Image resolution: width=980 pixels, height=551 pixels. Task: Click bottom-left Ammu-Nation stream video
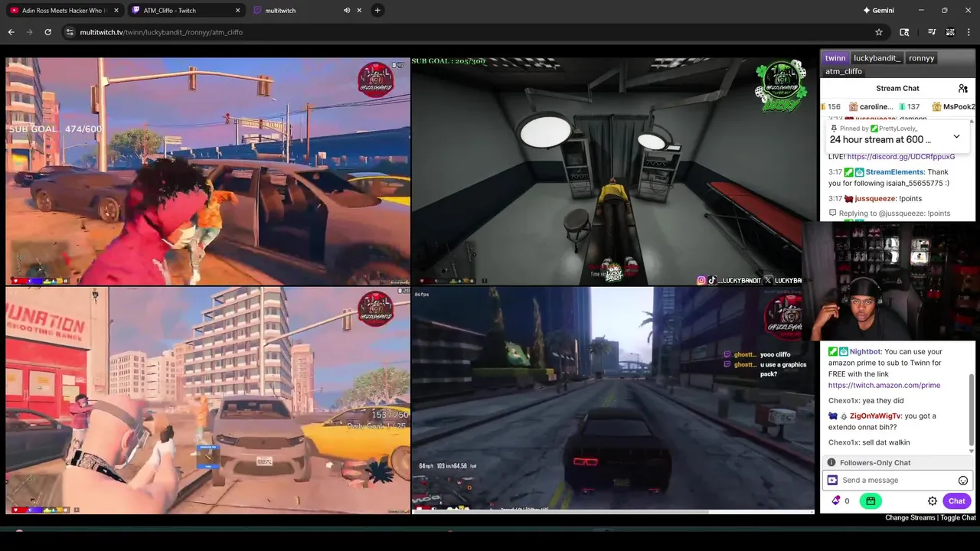[207, 400]
